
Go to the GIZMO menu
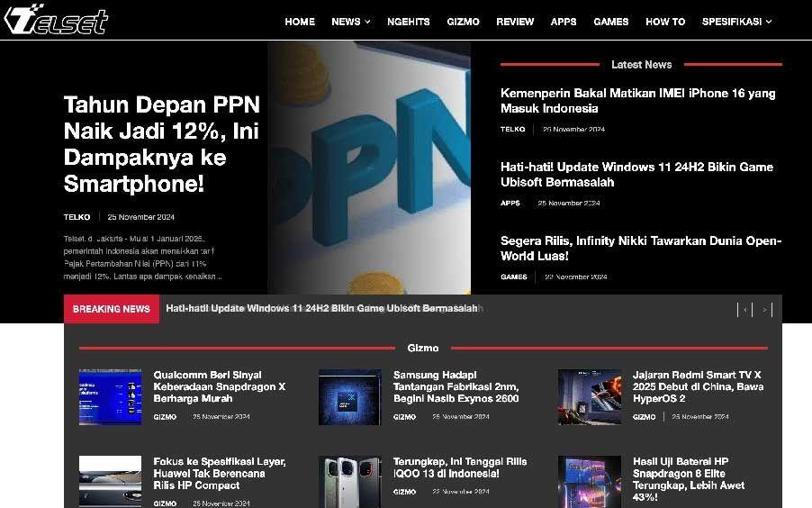point(463,22)
